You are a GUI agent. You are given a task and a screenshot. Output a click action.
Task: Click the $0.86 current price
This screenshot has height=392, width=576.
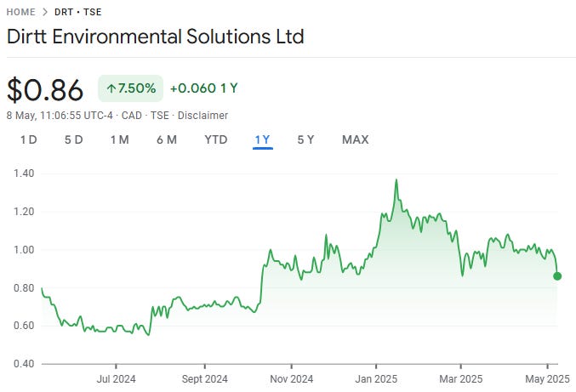45,89
